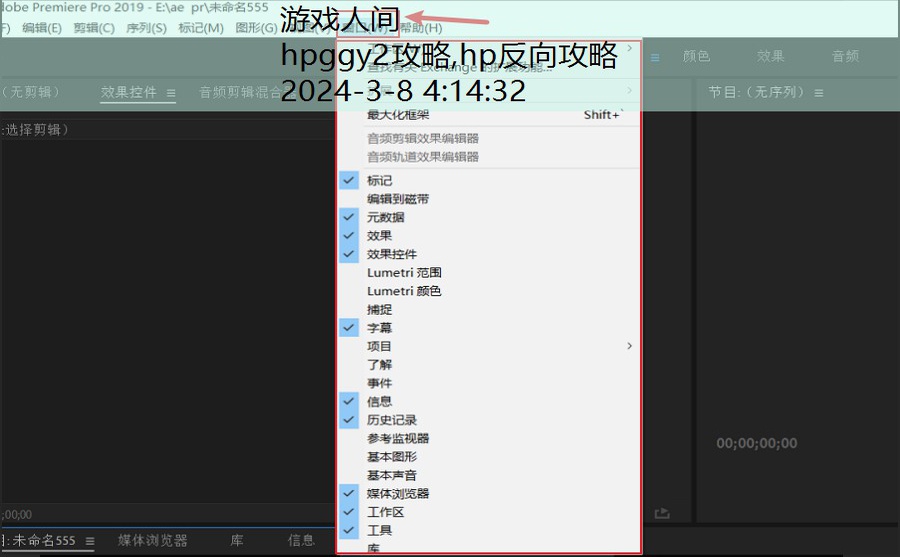Select the (无剪辑) source panel tab

(30, 92)
